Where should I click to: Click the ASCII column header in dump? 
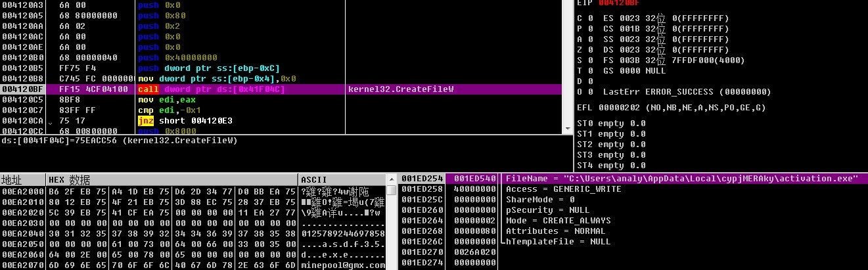[342, 179]
